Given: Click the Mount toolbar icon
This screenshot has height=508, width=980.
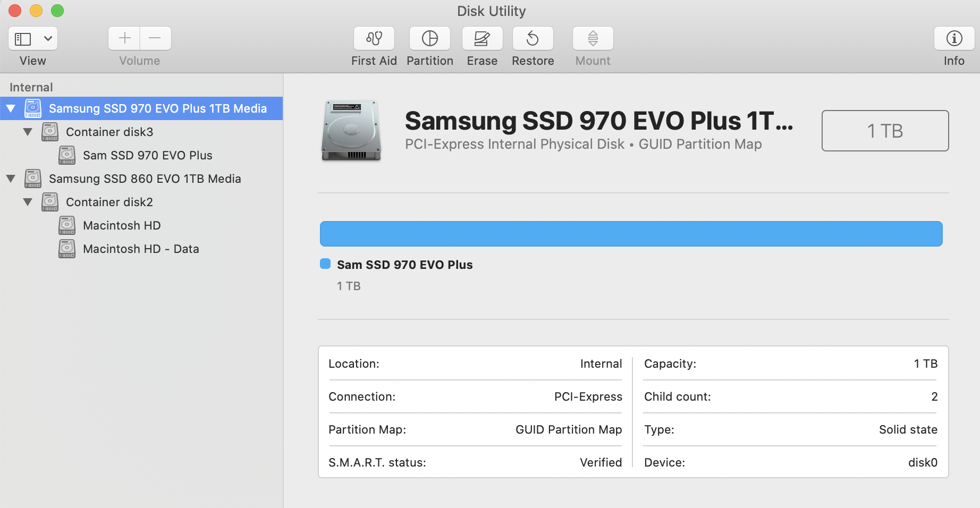Looking at the screenshot, I should 593,38.
